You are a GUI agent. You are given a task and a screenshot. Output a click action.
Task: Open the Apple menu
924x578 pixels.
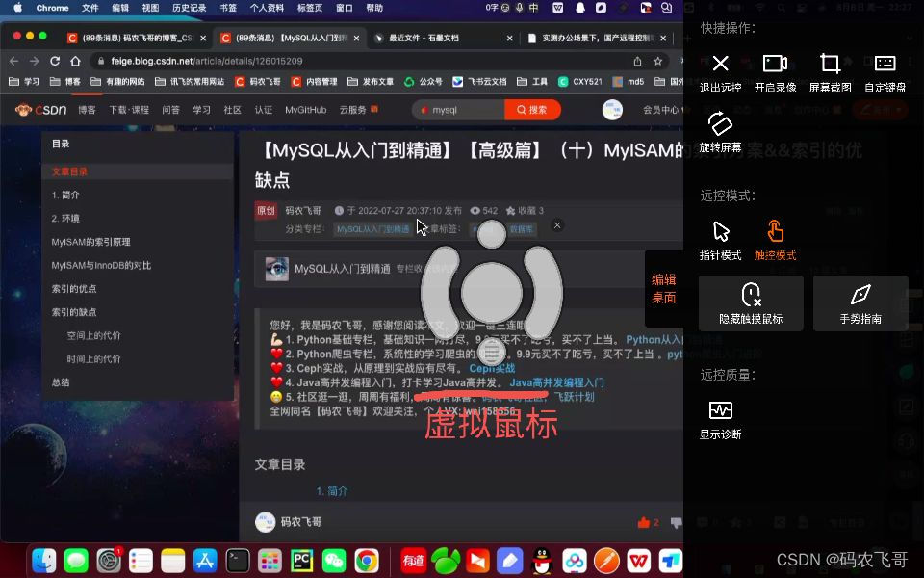click(17, 8)
